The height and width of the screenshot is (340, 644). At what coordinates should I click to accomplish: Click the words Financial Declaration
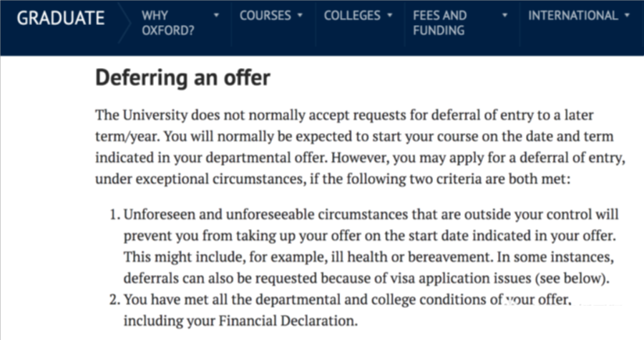[x=287, y=321]
